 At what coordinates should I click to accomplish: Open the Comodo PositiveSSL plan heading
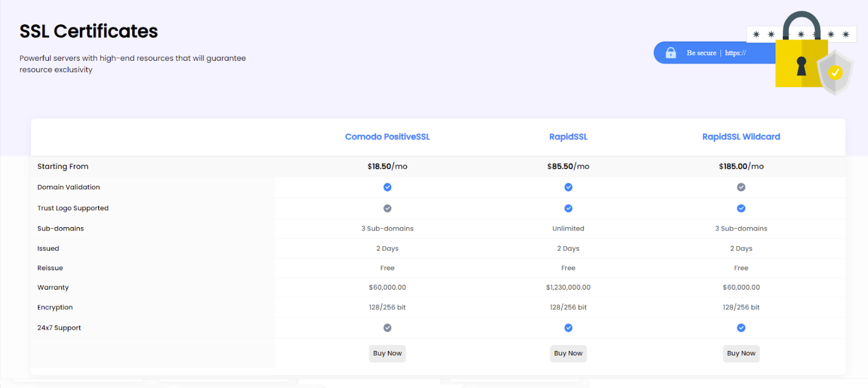tap(387, 137)
